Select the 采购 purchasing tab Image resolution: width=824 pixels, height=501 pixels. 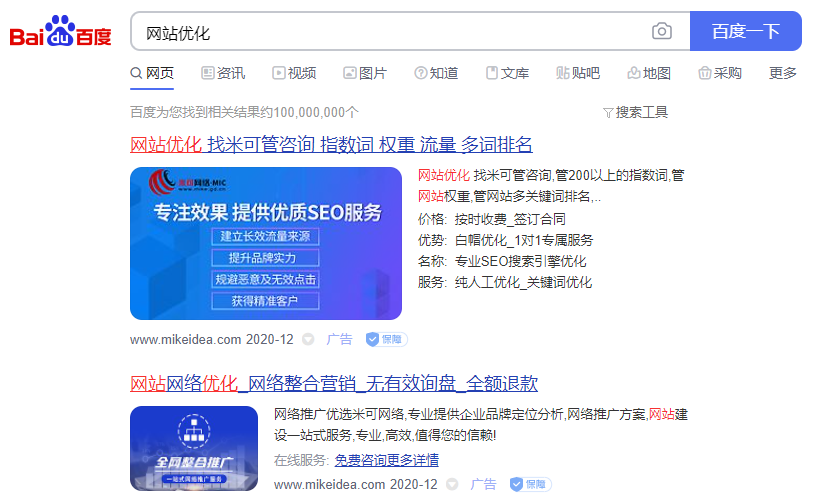[x=720, y=73]
